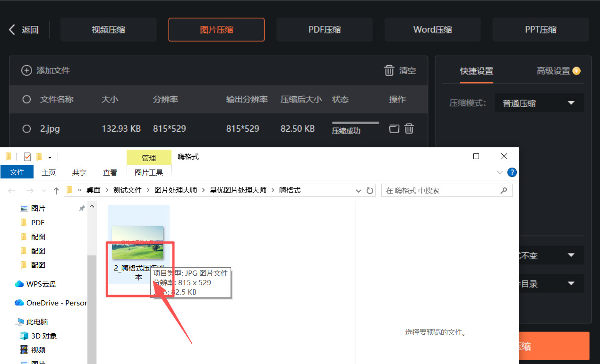
Task: Click the 添加文件 plus icon
Action: click(x=26, y=70)
